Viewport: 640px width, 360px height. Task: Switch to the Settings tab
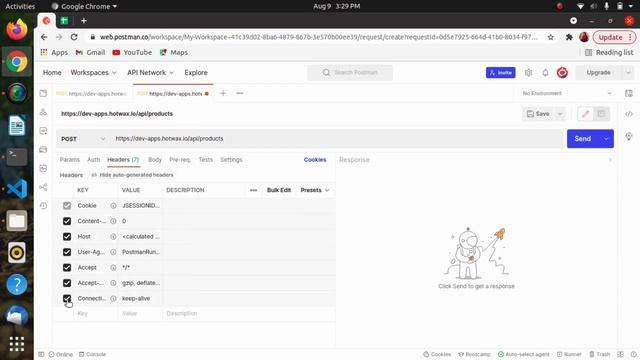pyautogui.click(x=231, y=160)
